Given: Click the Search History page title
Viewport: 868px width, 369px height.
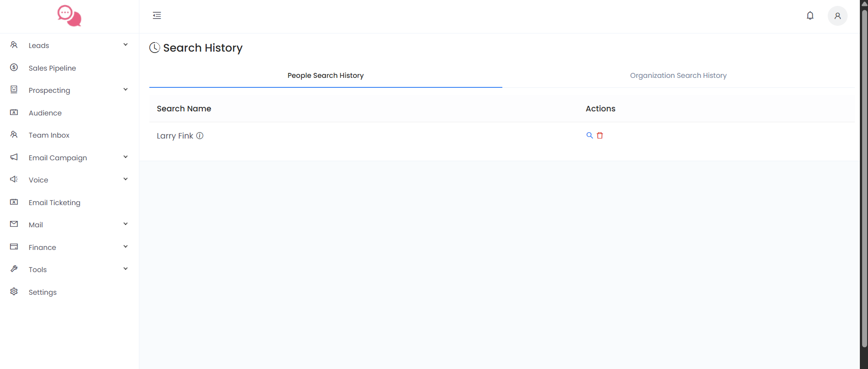Looking at the screenshot, I should click(x=203, y=48).
